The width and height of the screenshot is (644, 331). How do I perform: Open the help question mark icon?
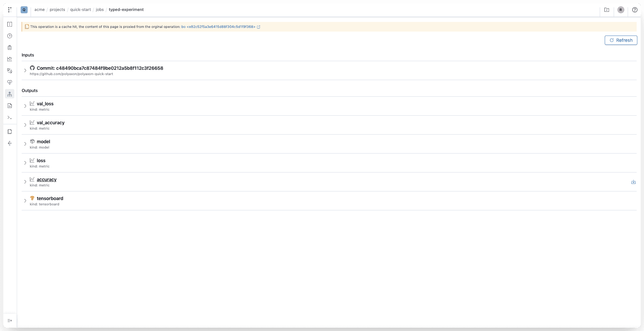point(635,10)
